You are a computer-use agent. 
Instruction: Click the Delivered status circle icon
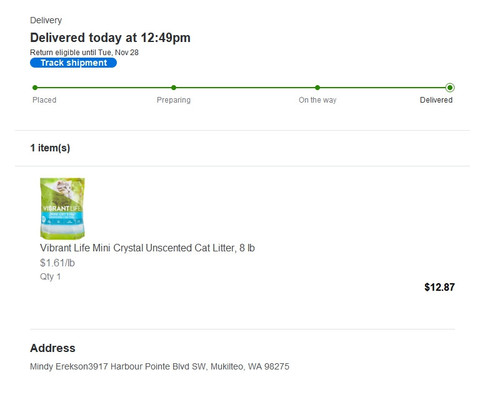click(x=450, y=88)
